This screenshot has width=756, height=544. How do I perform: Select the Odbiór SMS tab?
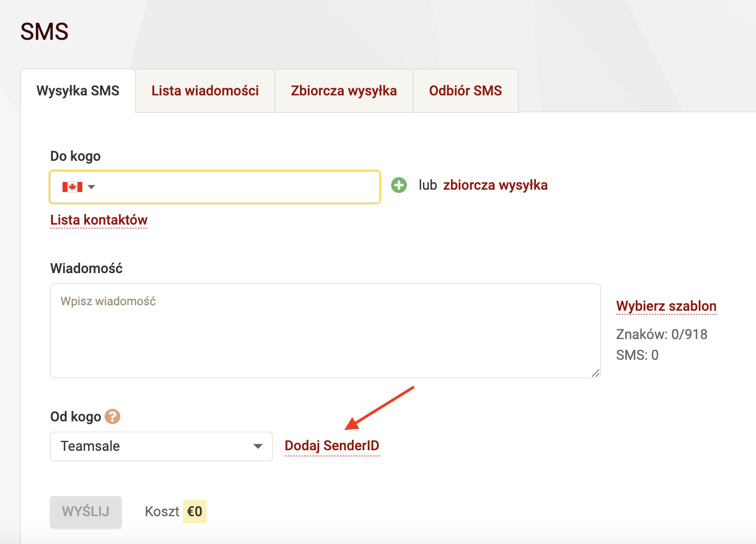tap(466, 91)
